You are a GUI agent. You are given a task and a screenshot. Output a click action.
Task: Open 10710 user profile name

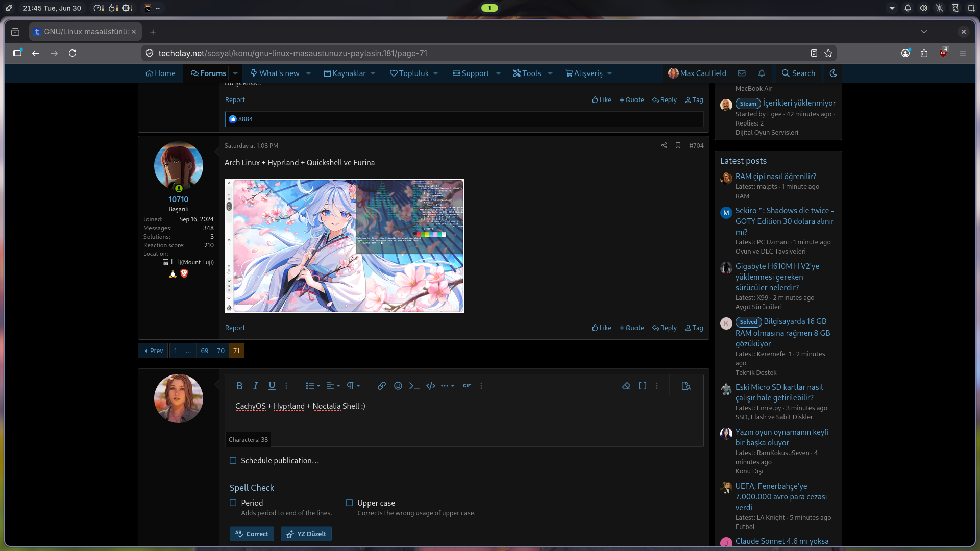point(179,199)
